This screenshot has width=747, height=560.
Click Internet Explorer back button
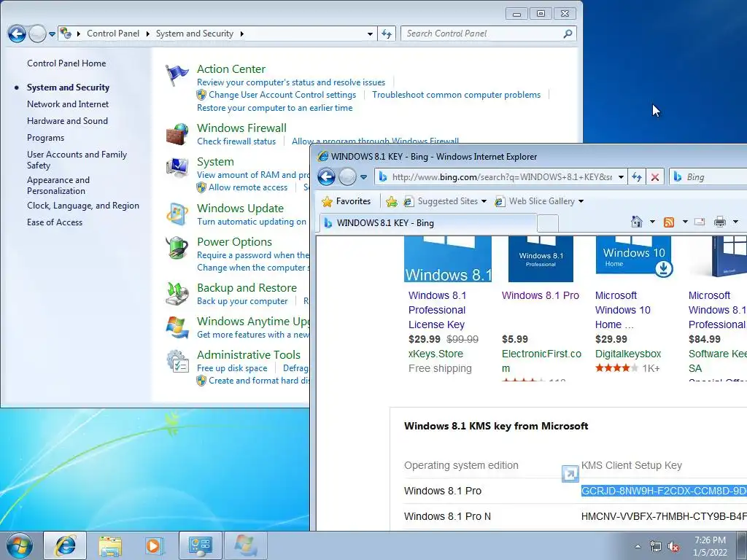[326, 177]
